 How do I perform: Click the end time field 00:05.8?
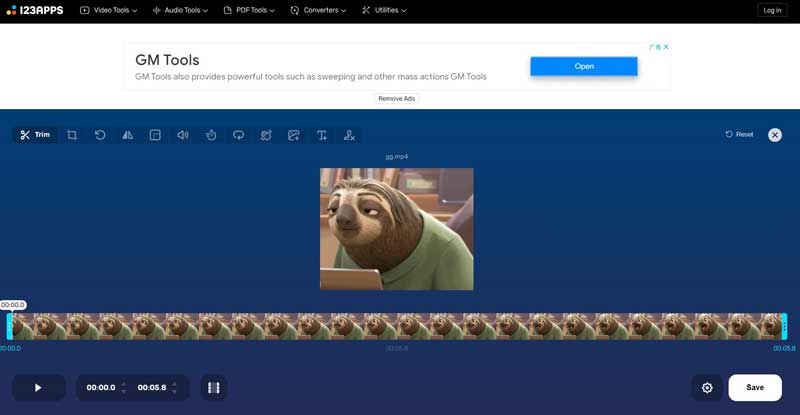point(152,387)
